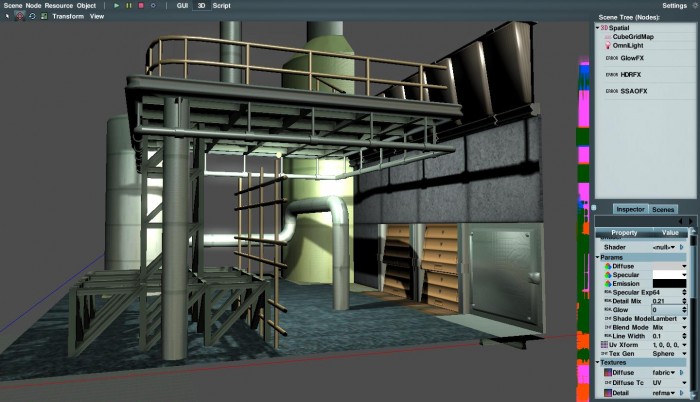Pause the running scene
700x402 pixels.
click(127, 5)
